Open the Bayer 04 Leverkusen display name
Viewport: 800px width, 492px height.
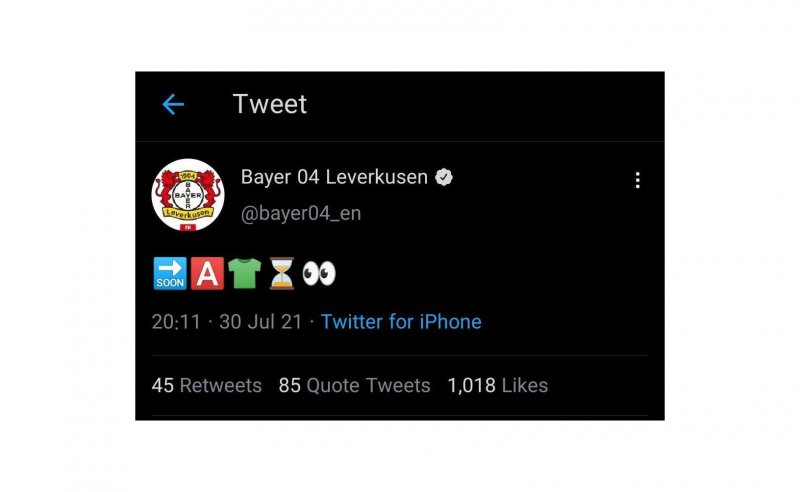click(334, 178)
